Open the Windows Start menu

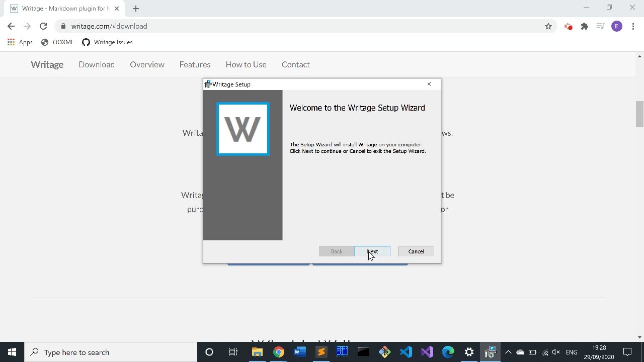[x=12, y=352]
